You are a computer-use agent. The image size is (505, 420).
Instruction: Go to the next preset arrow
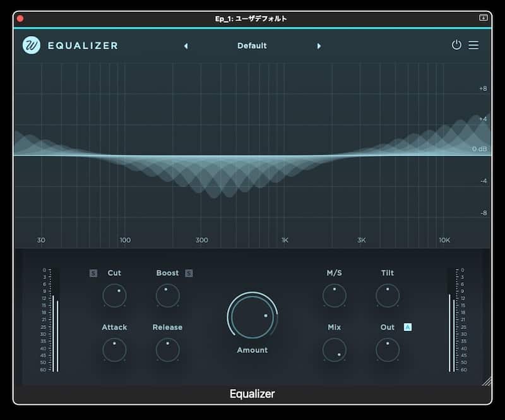pos(319,46)
